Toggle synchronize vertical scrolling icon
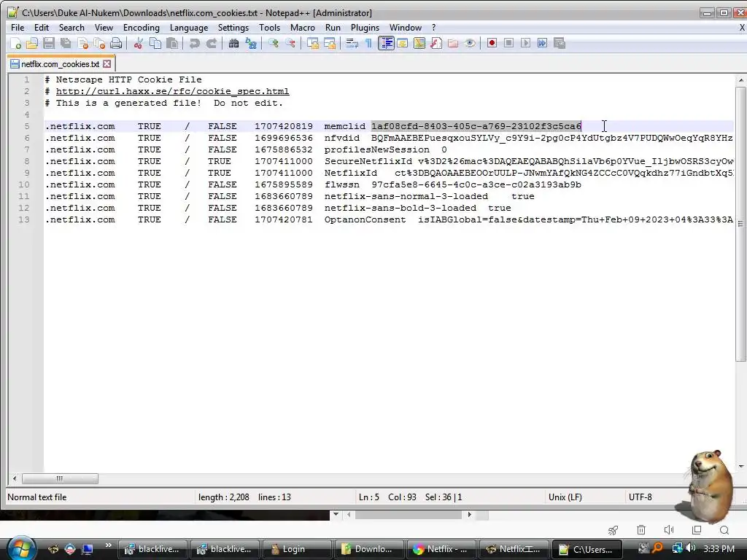 click(312, 43)
